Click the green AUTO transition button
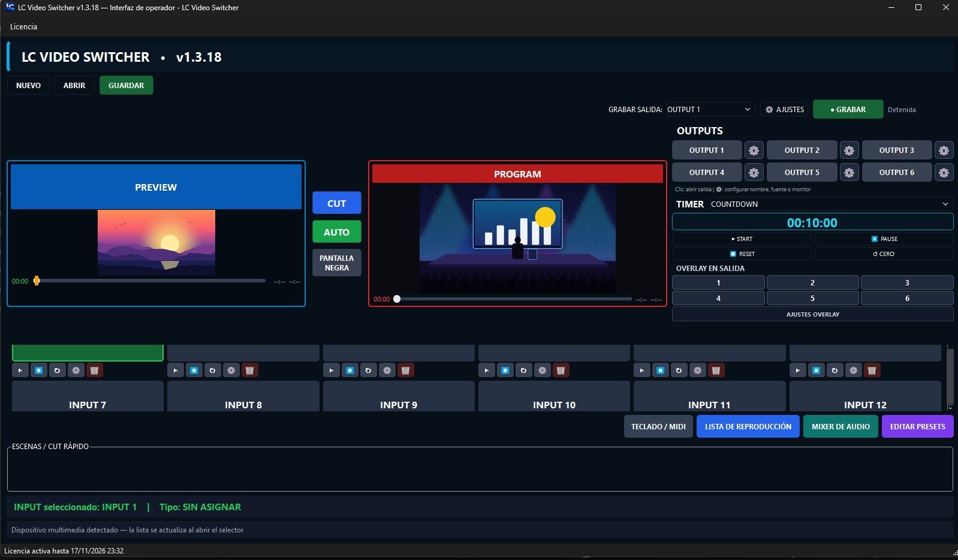This screenshot has height=560, width=958. pyautogui.click(x=336, y=232)
